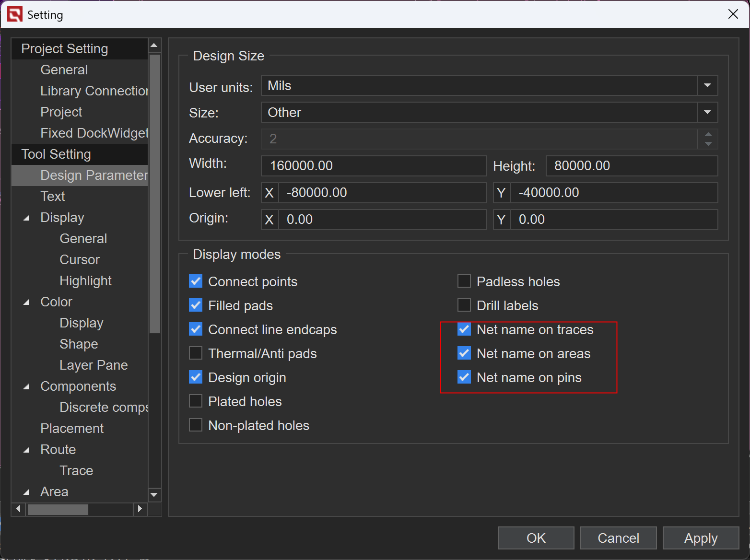Image resolution: width=750 pixels, height=560 pixels.
Task: Open the Layer Pane settings page
Action: coord(94,365)
